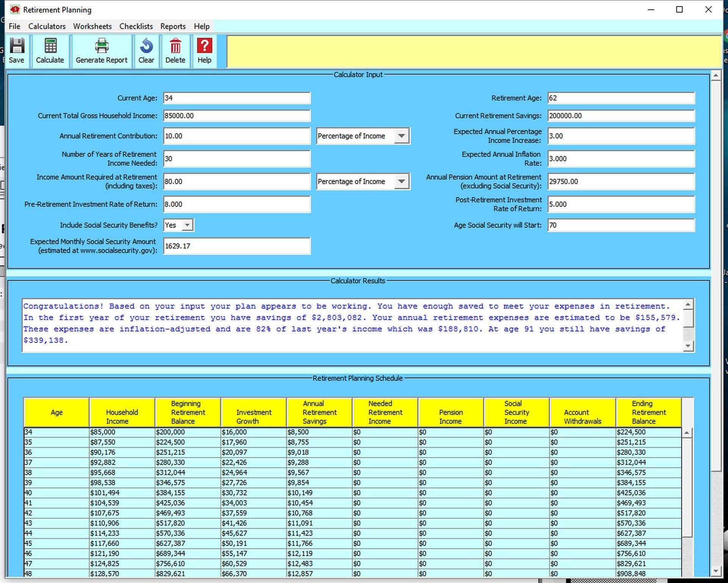Click Number of Years of Retirement Income field
The height and width of the screenshot is (583, 728).
pos(237,159)
